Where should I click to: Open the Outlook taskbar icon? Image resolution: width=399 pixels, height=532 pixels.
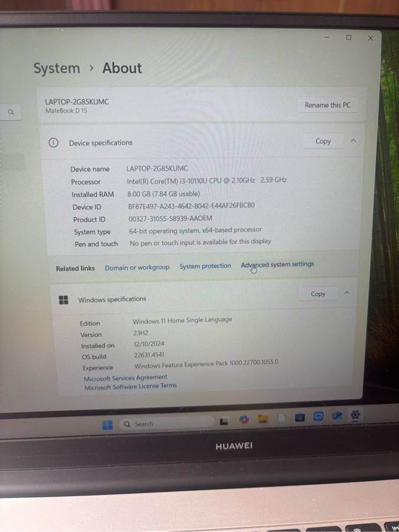pyautogui.click(x=336, y=416)
